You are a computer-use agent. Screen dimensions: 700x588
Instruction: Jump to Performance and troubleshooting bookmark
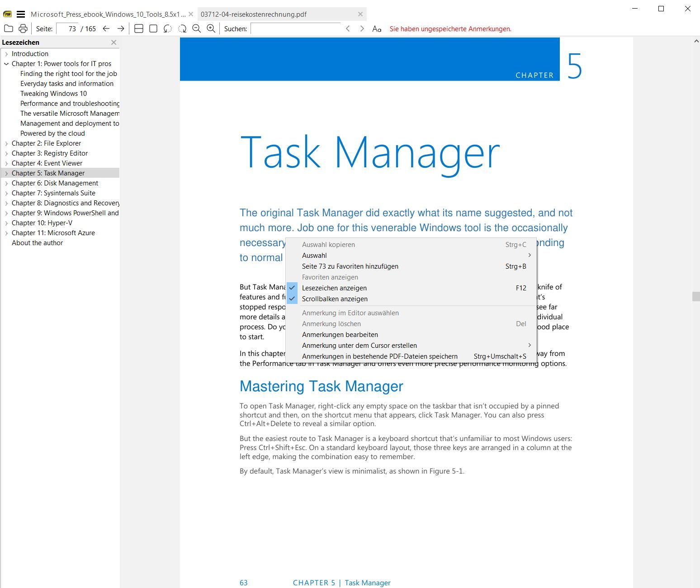click(70, 104)
